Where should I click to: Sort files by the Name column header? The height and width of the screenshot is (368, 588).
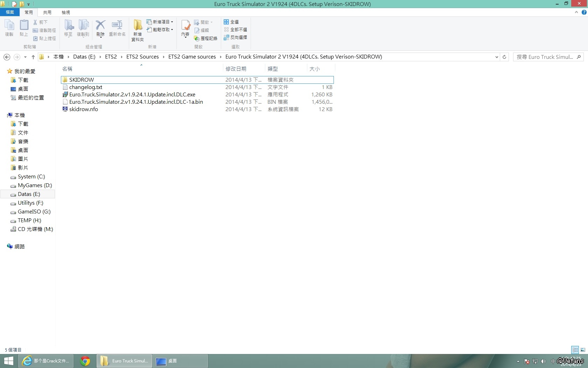click(141, 69)
